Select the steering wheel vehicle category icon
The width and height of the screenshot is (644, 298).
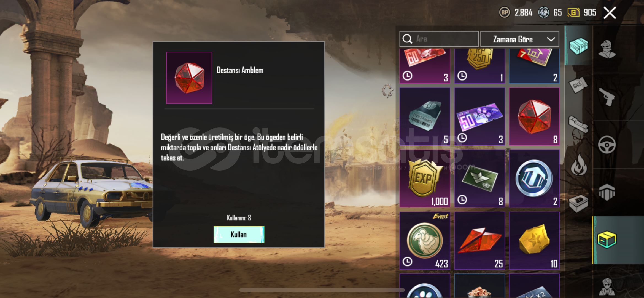pos(607,145)
